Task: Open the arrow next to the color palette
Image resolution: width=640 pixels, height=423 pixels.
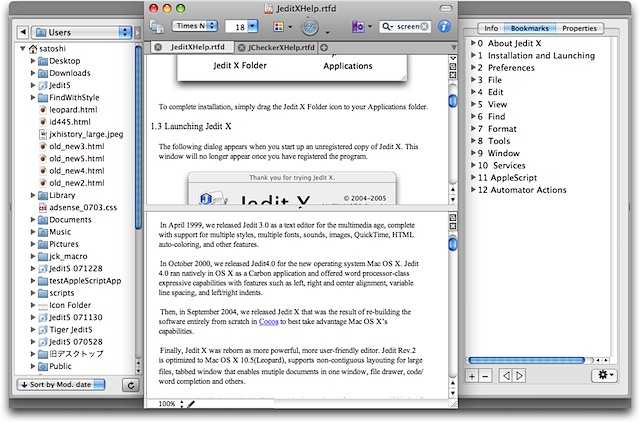Action: [x=290, y=27]
